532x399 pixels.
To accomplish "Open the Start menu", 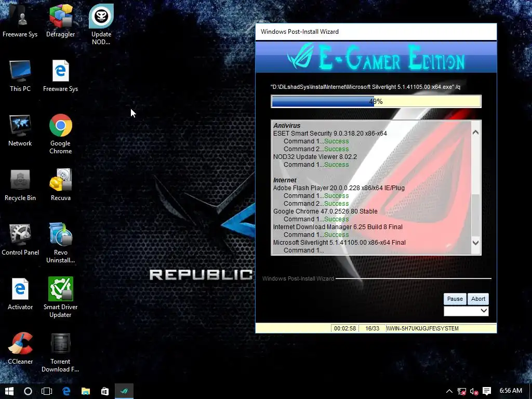I will [9, 391].
